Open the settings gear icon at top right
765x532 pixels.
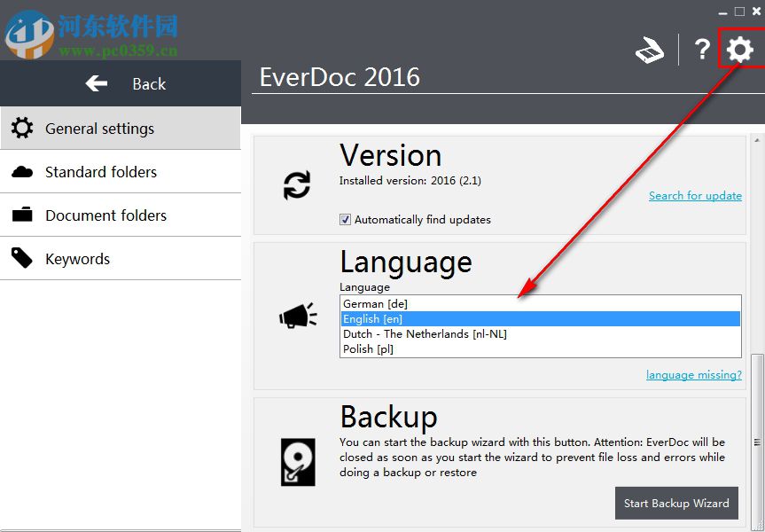[738, 50]
